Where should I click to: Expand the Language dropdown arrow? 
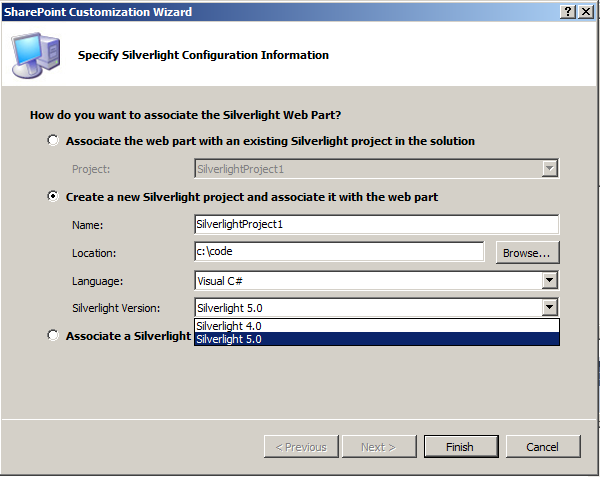pos(549,280)
